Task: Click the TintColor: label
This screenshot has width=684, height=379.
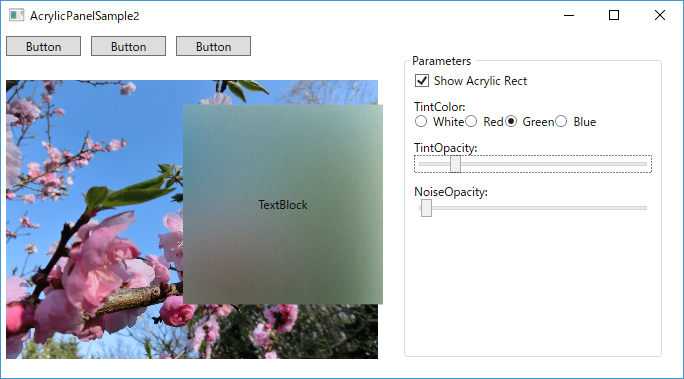Action: [x=440, y=107]
